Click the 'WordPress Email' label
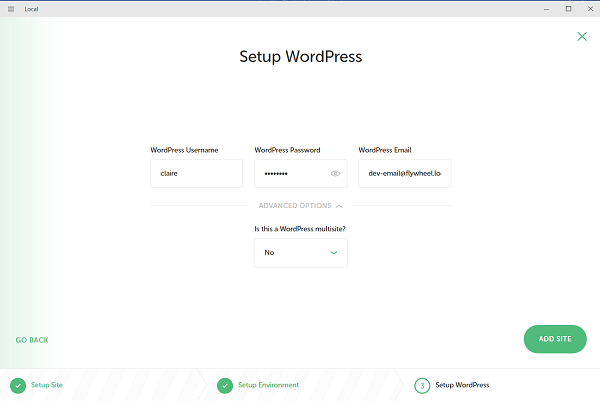600x401 pixels. point(385,150)
